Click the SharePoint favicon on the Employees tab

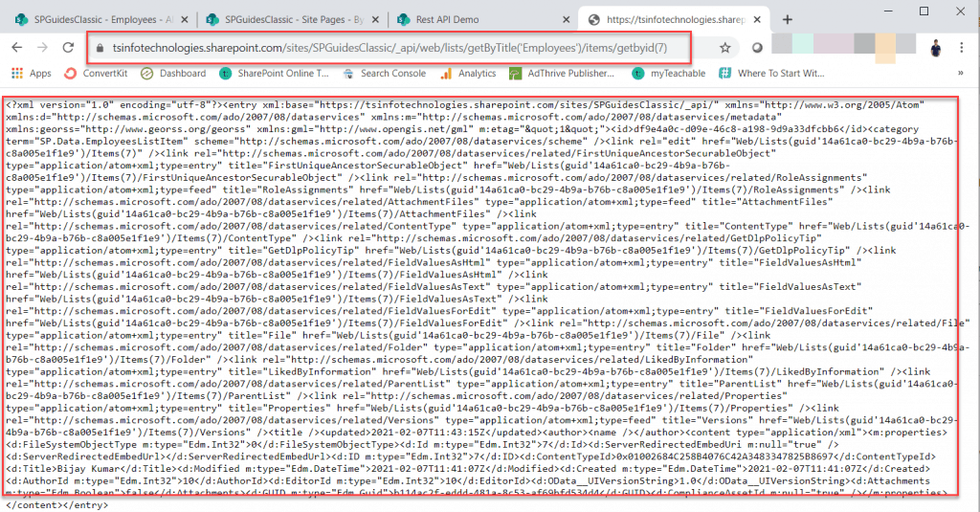(21, 19)
